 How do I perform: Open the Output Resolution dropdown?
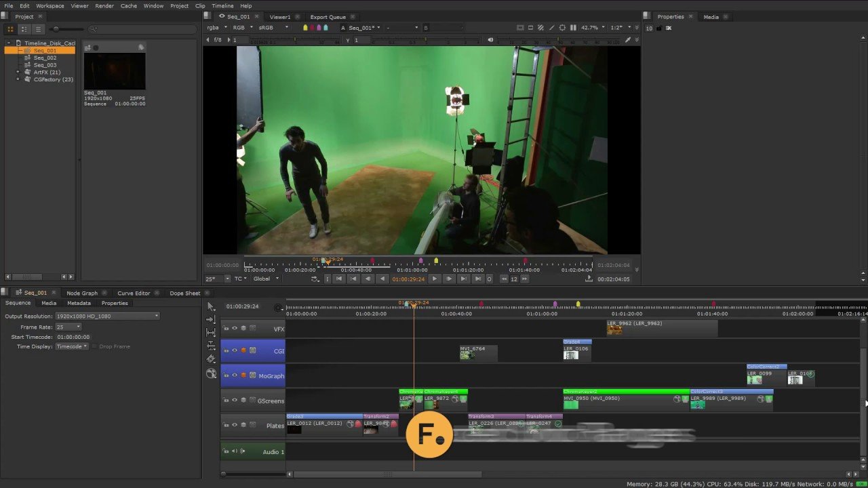[x=107, y=316]
